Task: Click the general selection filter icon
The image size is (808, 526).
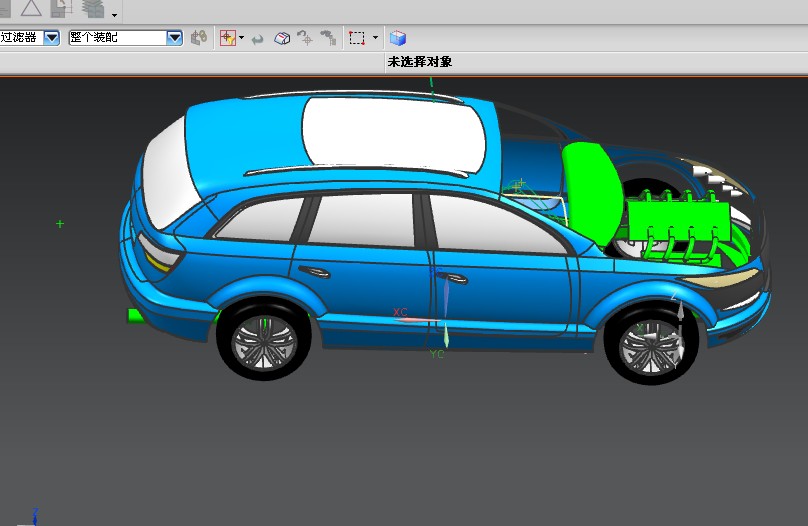Action: click(227, 38)
